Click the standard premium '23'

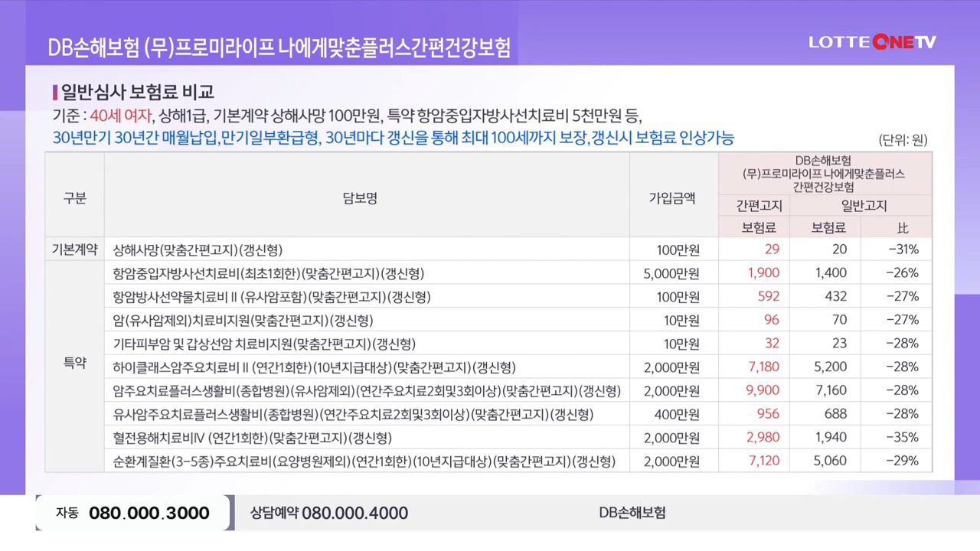click(x=840, y=344)
